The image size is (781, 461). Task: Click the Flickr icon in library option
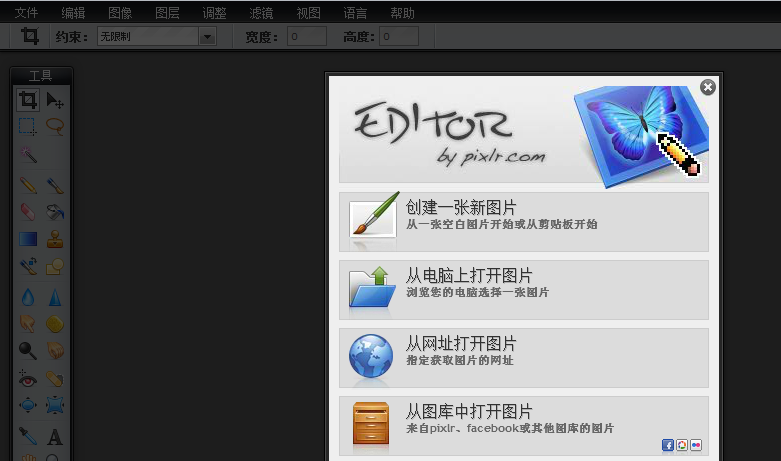click(696, 445)
